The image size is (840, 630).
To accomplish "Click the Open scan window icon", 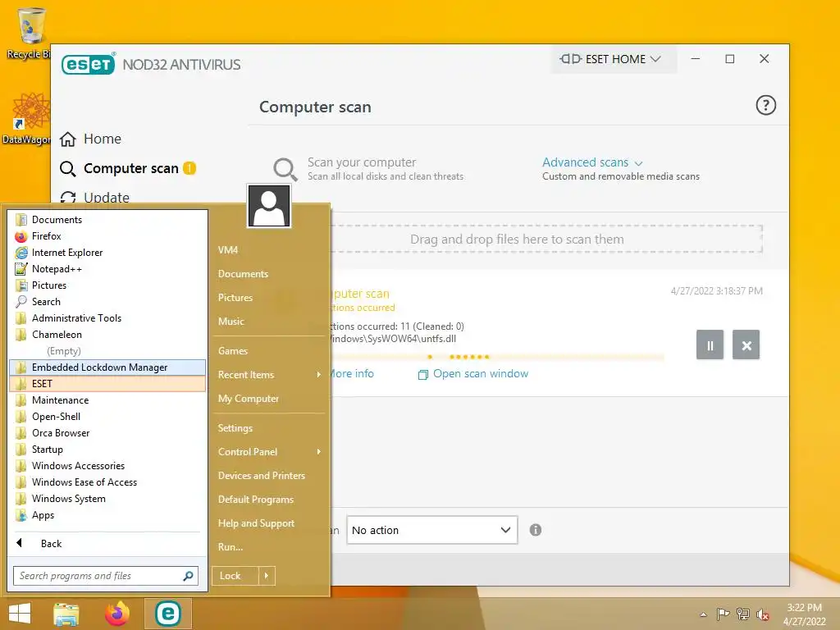I will click(422, 374).
